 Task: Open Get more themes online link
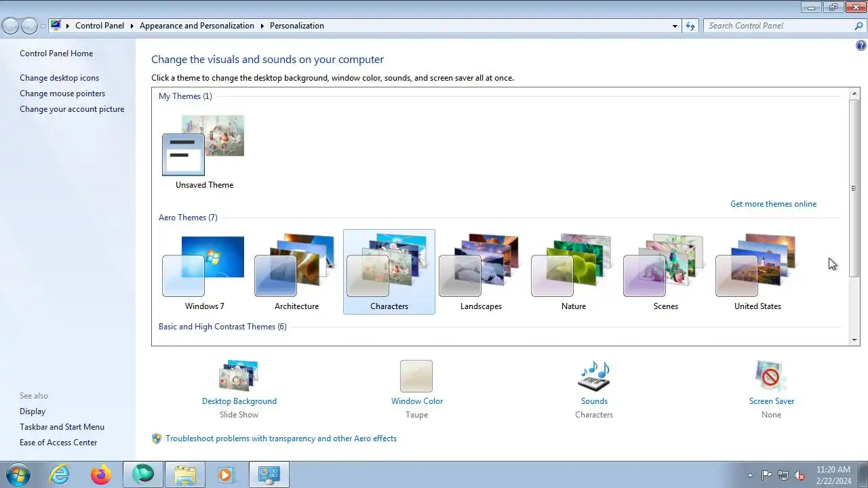point(773,204)
